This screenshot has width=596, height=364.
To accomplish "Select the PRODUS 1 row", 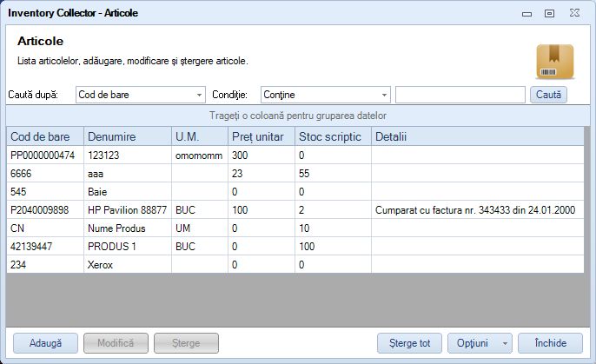I will coord(295,246).
